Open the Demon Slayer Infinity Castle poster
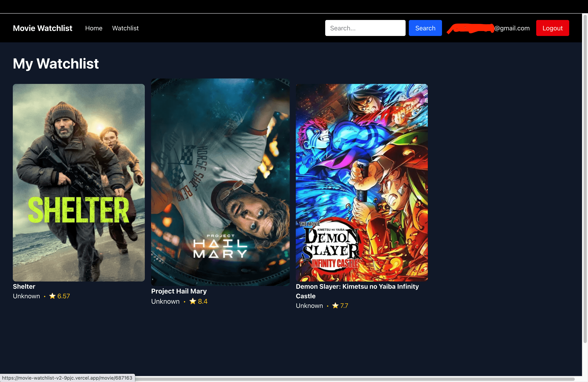 point(362,182)
